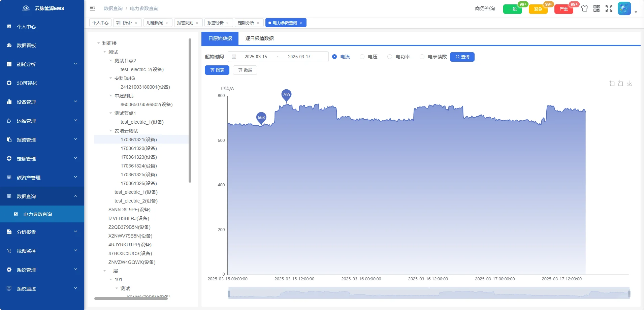This screenshot has height=310, width=644.
Task: Open the 商务咨询 link
Action: pos(485,8)
